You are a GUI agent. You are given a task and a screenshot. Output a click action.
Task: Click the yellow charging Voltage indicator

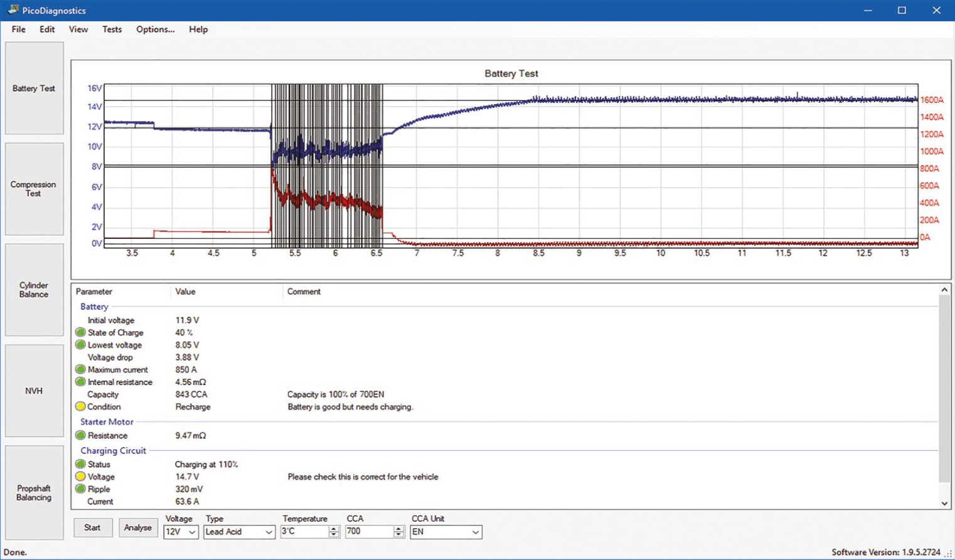pos(80,477)
